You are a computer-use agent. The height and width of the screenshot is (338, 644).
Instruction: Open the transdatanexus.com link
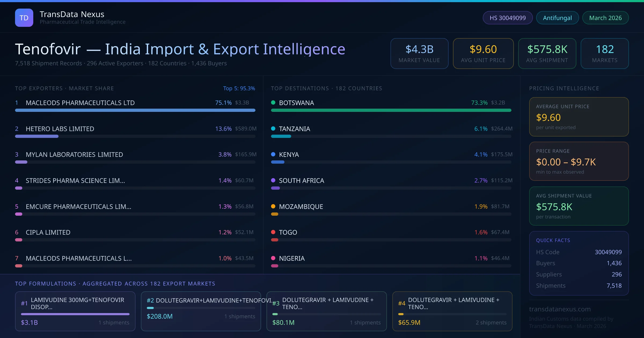(560, 309)
